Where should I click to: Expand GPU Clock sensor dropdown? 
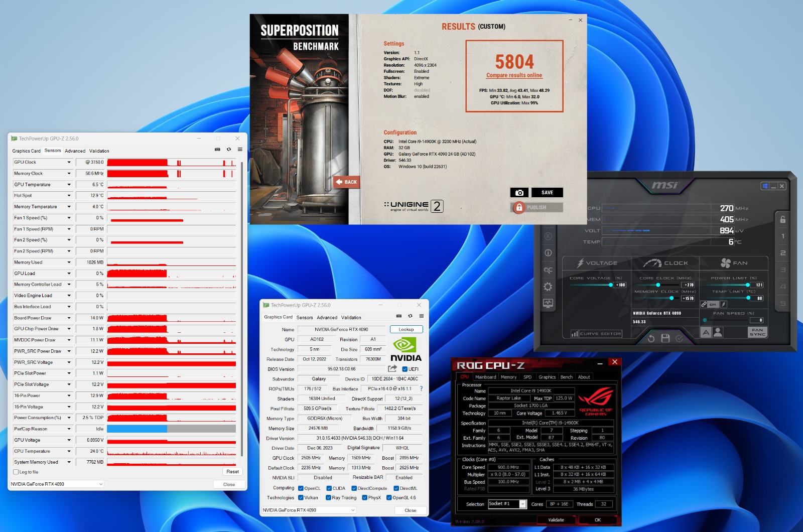click(x=69, y=162)
